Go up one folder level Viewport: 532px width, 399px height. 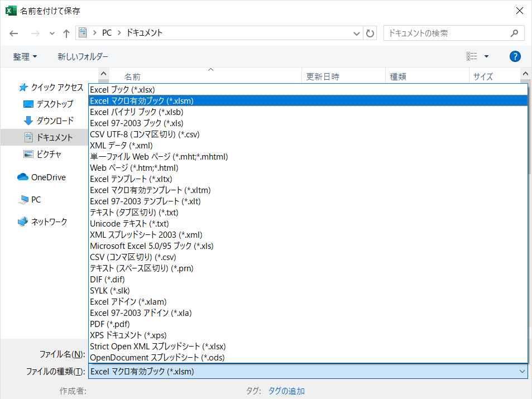66,33
